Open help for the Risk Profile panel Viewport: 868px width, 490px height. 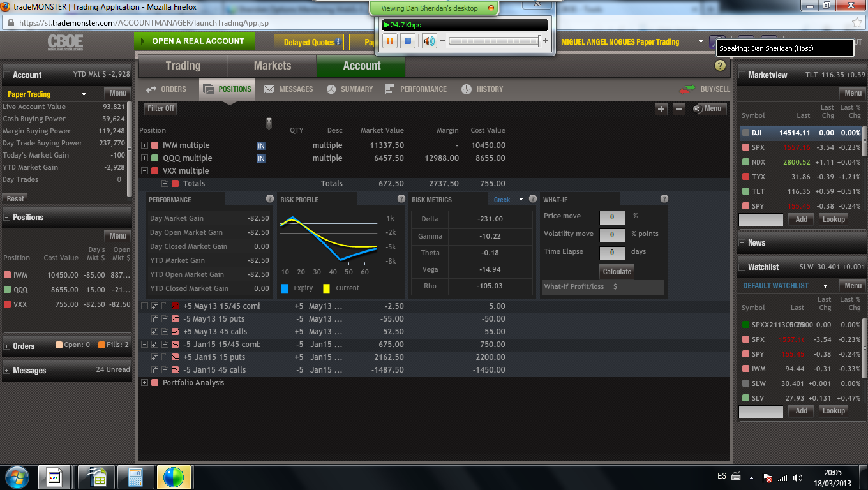click(401, 199)
